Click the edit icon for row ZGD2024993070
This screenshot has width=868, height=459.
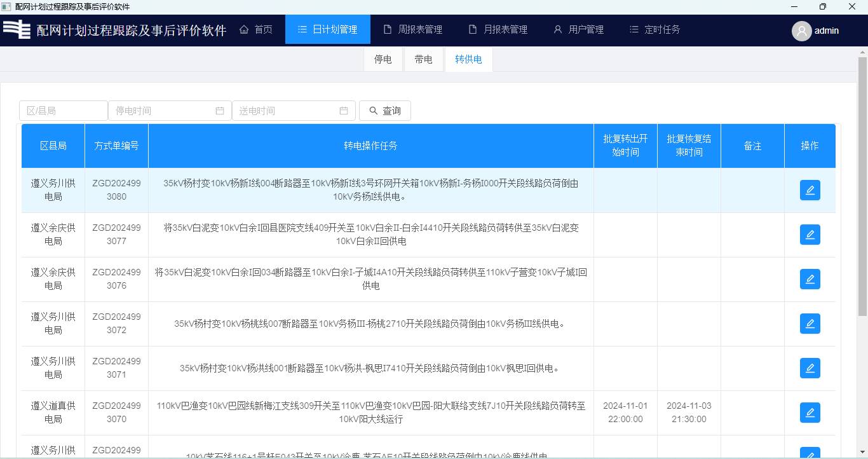click(x=810, y=413)
